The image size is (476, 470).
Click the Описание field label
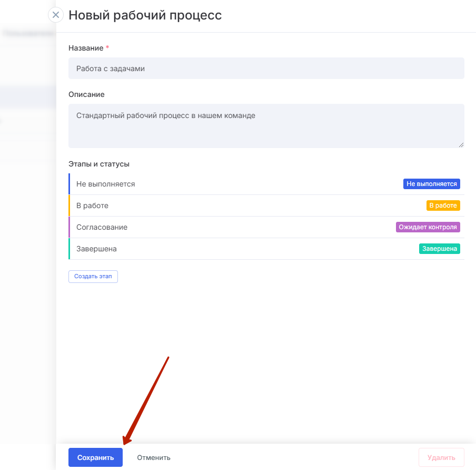tap(86, 94)
